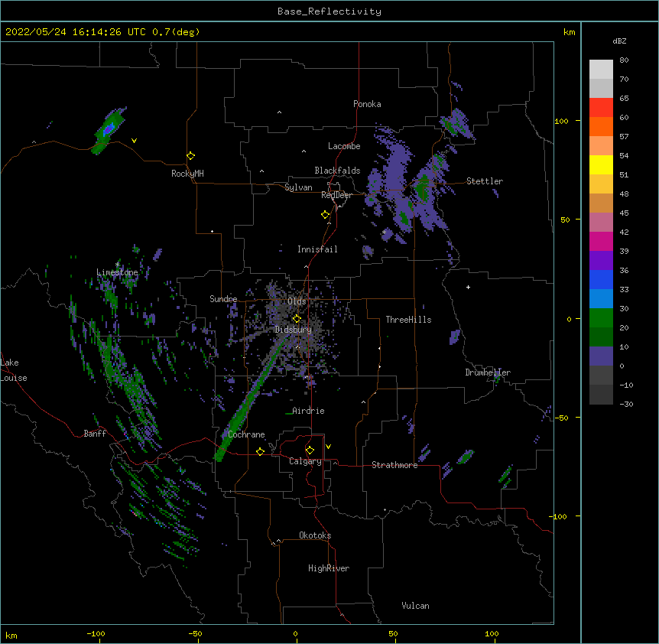659x644 pixels.
Task: Click the yellow diamond marker near RockyMH
Action: [190, 156]
